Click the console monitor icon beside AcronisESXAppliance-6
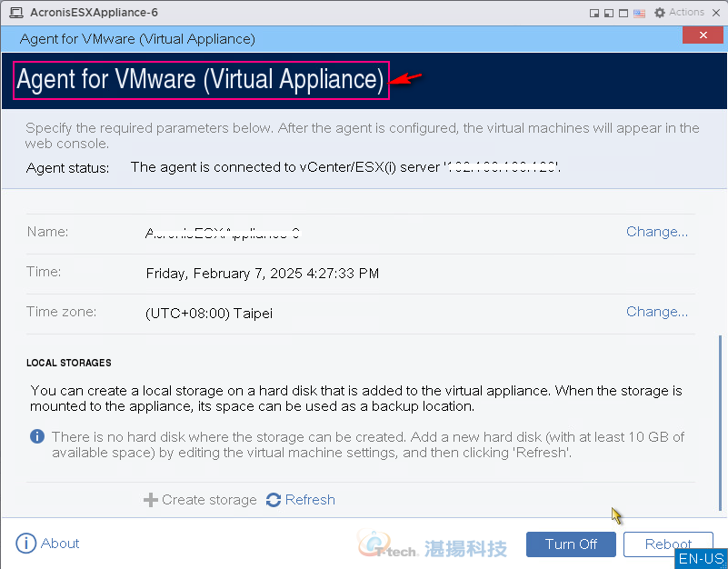728x569 pixels. coord(16,13)
